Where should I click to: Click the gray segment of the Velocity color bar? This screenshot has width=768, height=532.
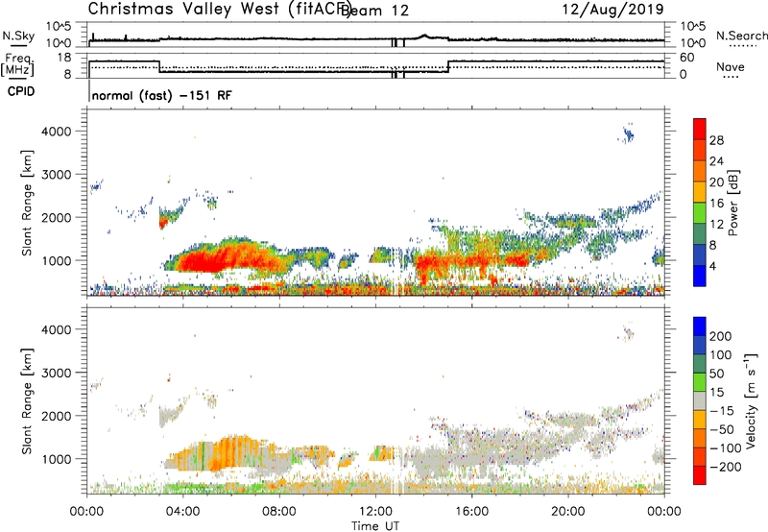coord(700,400)
